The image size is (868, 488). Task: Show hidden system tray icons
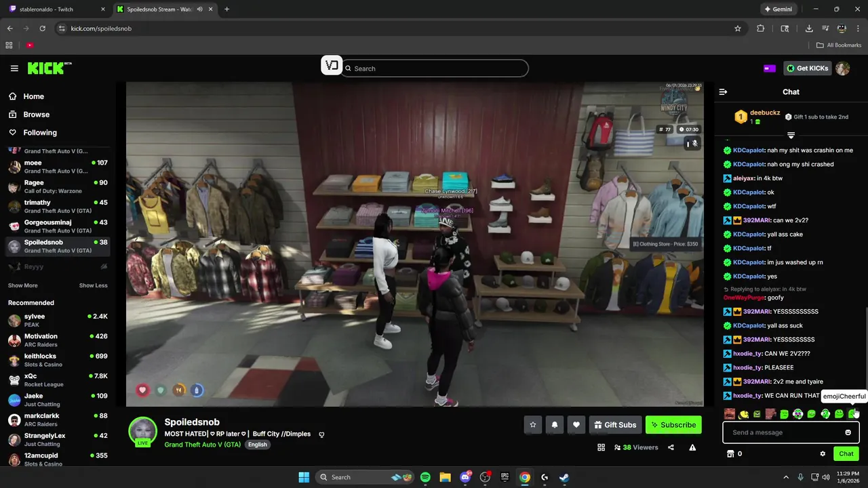click(x=786, y=477)
